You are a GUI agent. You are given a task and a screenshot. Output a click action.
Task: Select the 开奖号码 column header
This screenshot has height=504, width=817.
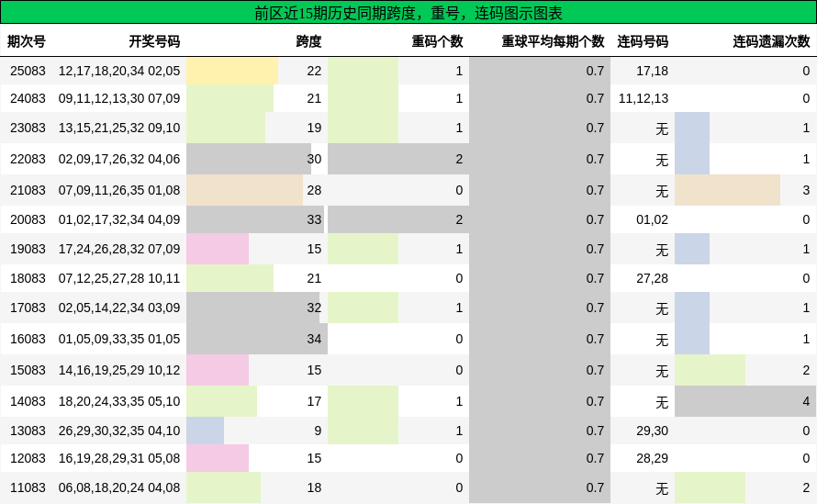click(154, 41)
